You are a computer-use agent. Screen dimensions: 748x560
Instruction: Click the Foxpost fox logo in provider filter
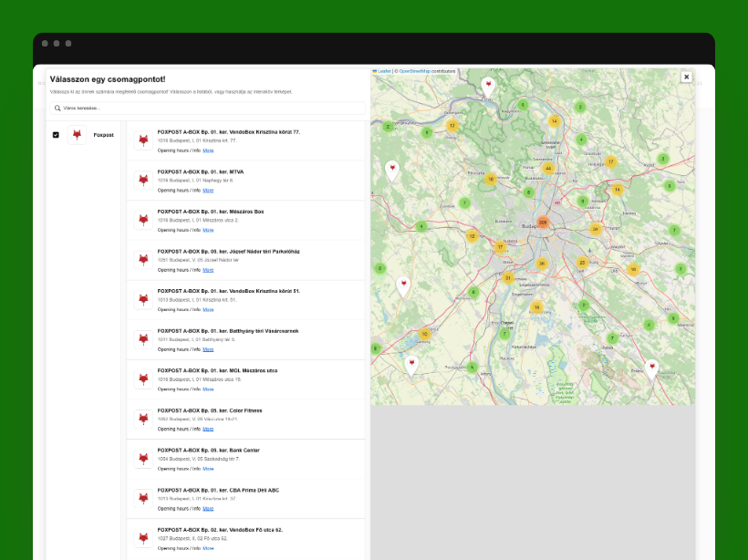(78, 135)
